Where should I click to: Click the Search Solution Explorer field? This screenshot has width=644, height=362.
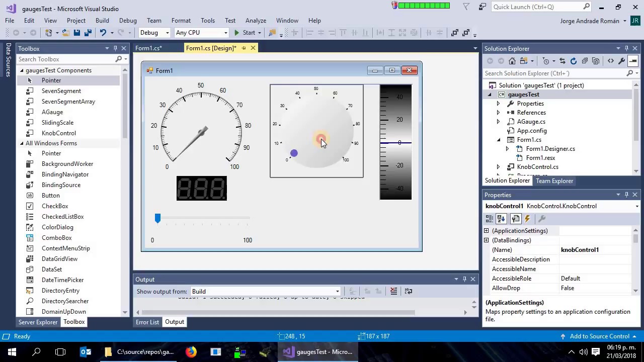[561, 73]
